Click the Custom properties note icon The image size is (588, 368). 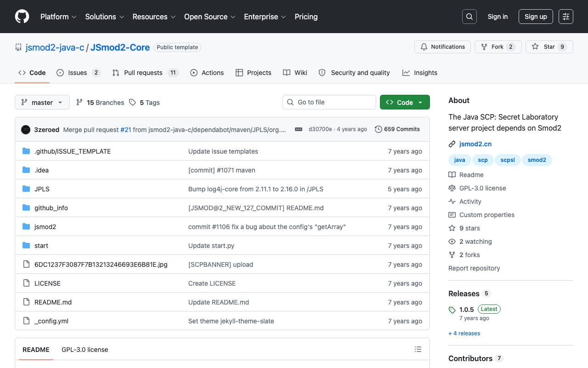coord(452,215)
